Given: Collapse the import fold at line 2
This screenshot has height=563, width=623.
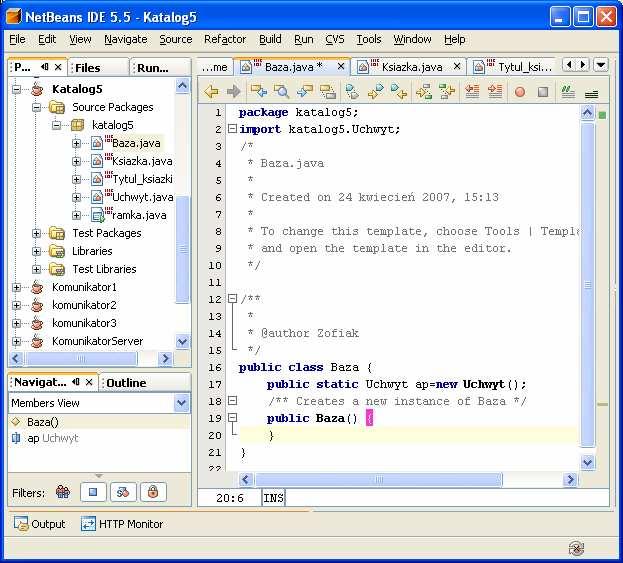Looking at the screenshot, I should coord(232,129).
